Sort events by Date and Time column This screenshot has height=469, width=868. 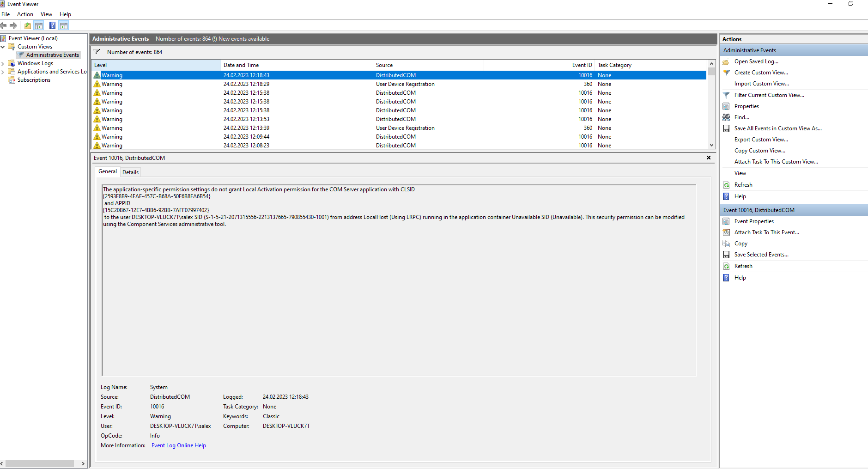(x=297, y=65)
